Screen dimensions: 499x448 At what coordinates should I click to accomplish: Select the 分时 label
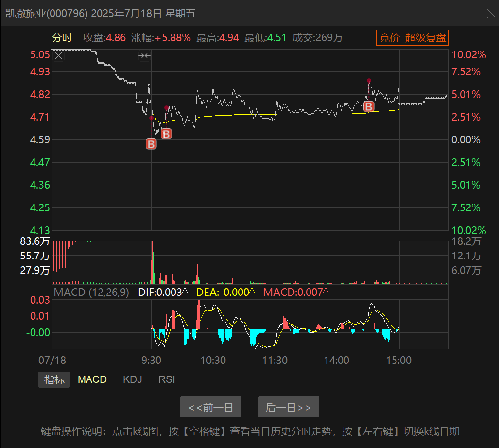62,38
